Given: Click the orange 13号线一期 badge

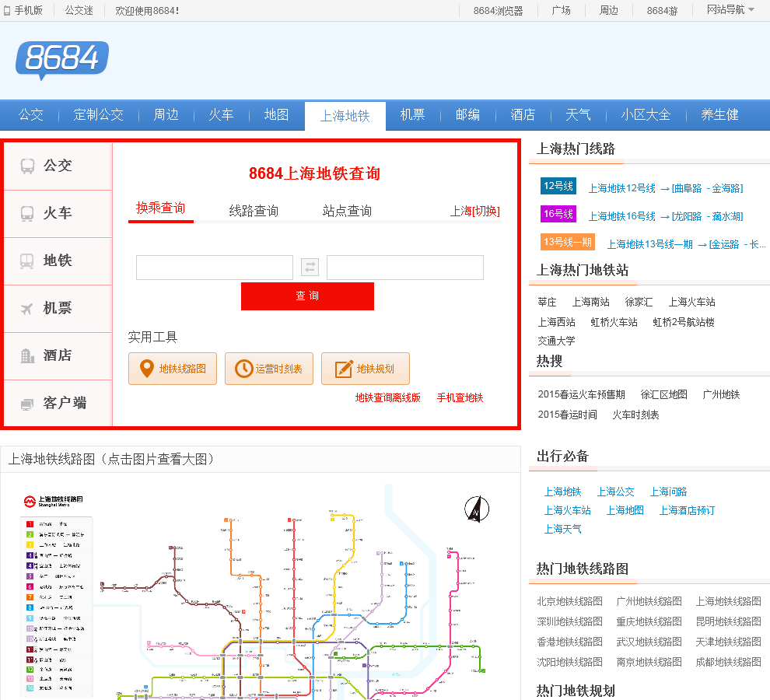Looking at the screenshot, I should point(568,242).
